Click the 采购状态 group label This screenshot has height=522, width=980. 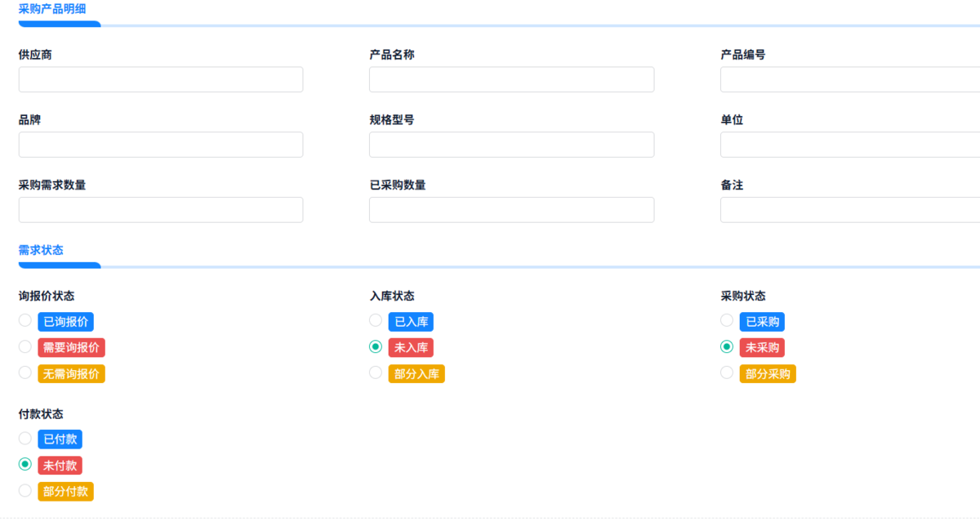pyautogui.click(x=743, y=296)
